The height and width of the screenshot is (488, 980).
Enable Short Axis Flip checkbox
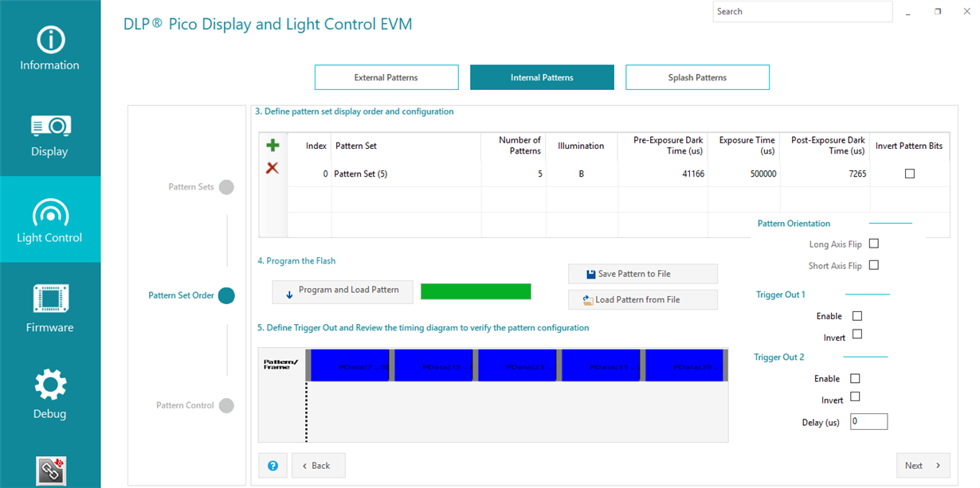[874, 265]
